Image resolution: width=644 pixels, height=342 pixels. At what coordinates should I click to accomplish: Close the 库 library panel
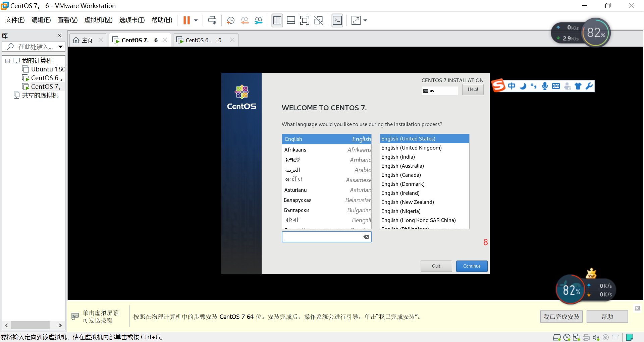[60, 36]
